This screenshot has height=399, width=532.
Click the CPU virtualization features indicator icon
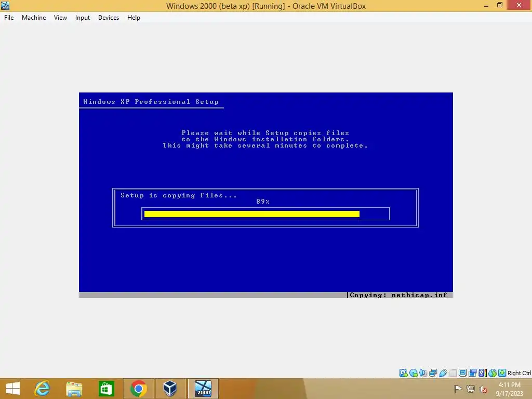tap(483, 373)
